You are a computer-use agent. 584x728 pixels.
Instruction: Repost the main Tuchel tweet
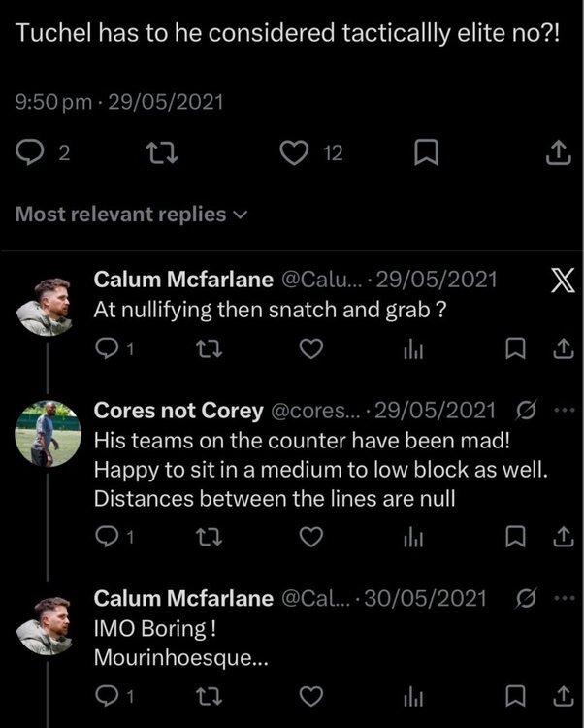(x=162, y=152)
